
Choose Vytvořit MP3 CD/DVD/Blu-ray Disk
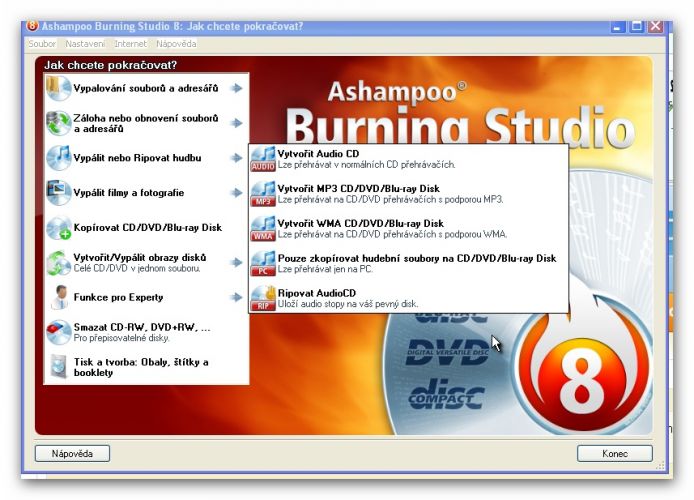point(408,194)
